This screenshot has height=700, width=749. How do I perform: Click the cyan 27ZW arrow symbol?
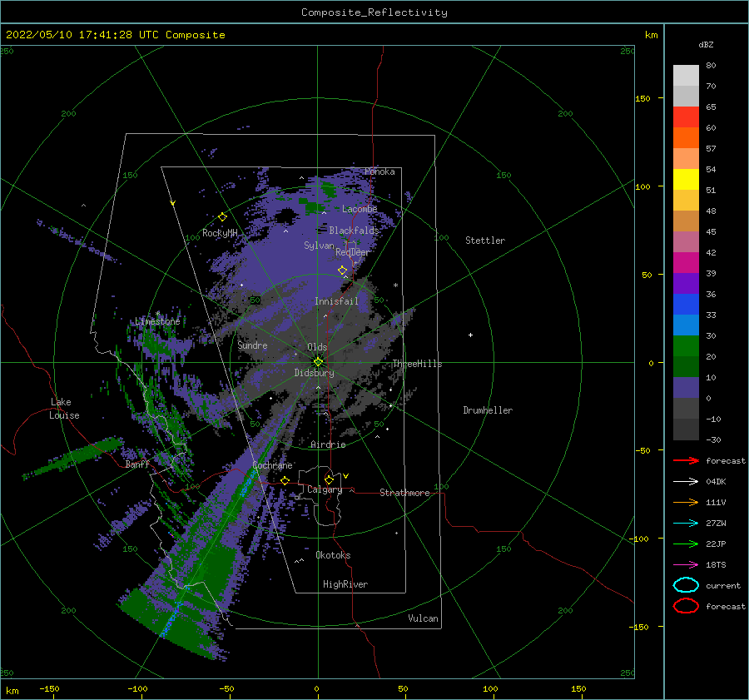(x=686, y=524)
